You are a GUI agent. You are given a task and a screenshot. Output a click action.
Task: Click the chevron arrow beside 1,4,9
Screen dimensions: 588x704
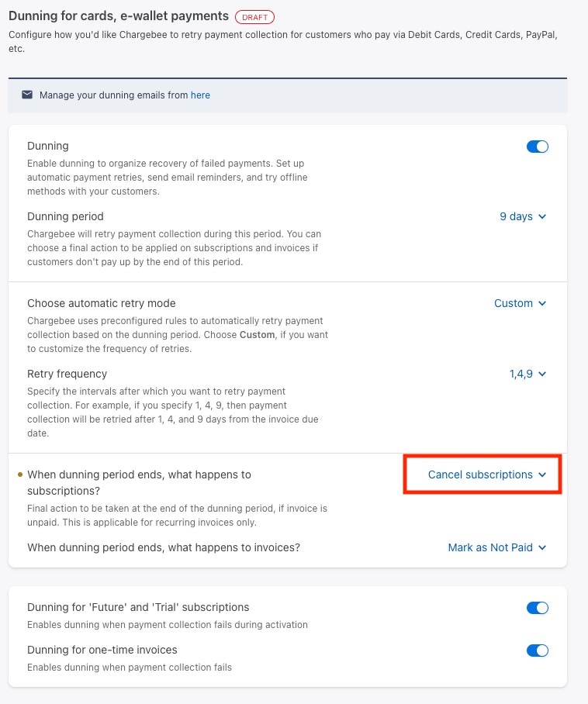[x=542, y=374]
